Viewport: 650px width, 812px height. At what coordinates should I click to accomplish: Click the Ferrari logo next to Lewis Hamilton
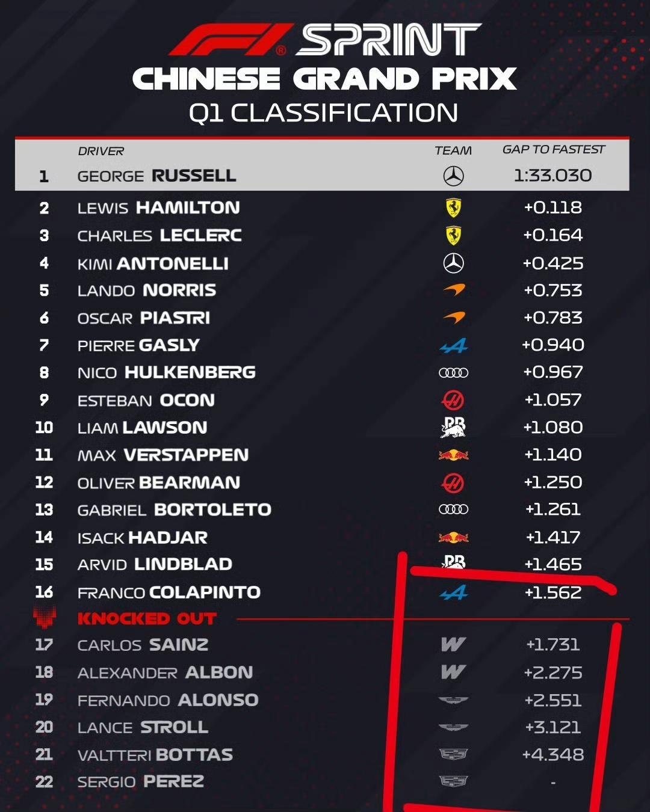click(x=453, y=208)
